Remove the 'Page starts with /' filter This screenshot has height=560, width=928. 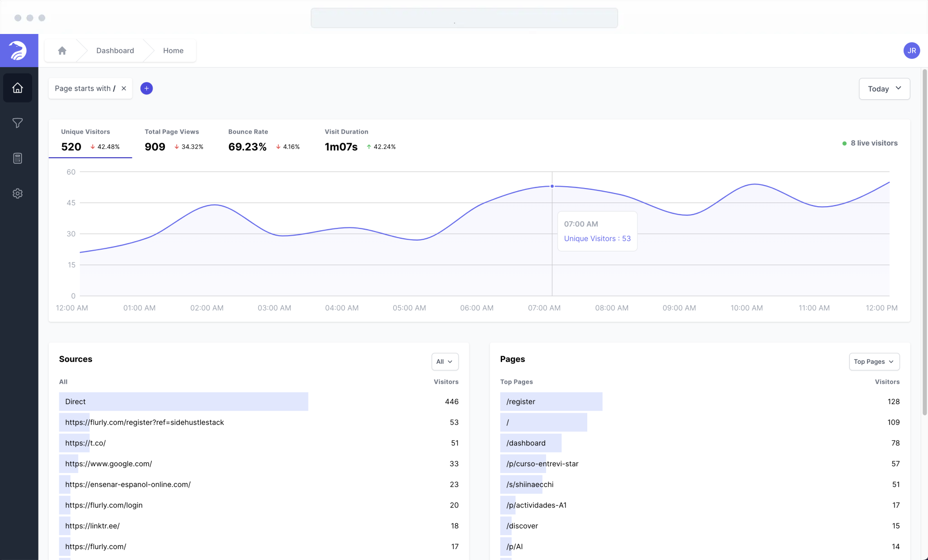[x=124, y=88]
